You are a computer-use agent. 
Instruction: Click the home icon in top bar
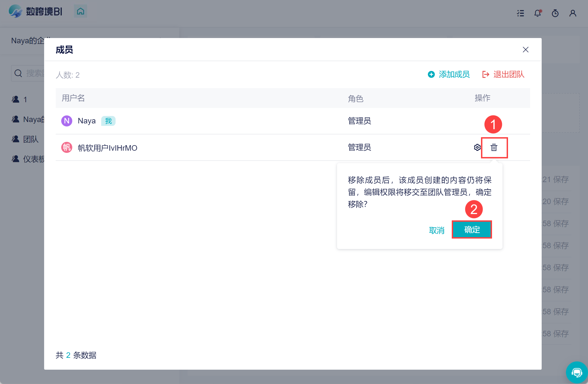click(81, 11)
